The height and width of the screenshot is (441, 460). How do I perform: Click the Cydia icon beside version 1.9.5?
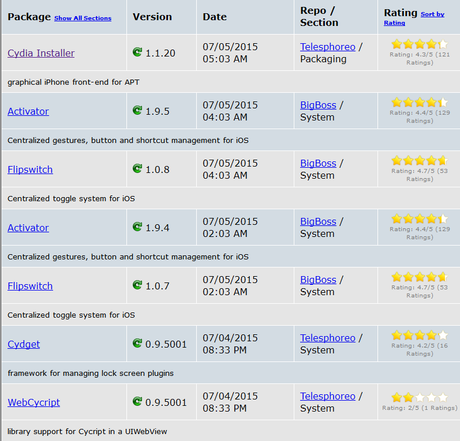pos(137,110)
